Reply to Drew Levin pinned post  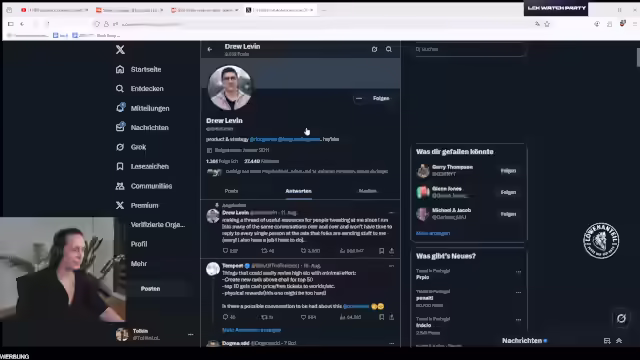[x=225, y=251]
